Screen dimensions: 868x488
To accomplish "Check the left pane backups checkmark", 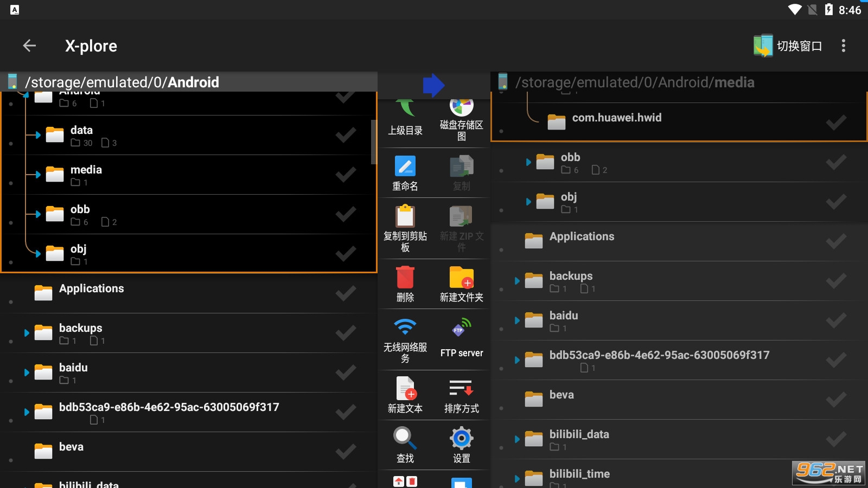I will click(x=346, y=333).
